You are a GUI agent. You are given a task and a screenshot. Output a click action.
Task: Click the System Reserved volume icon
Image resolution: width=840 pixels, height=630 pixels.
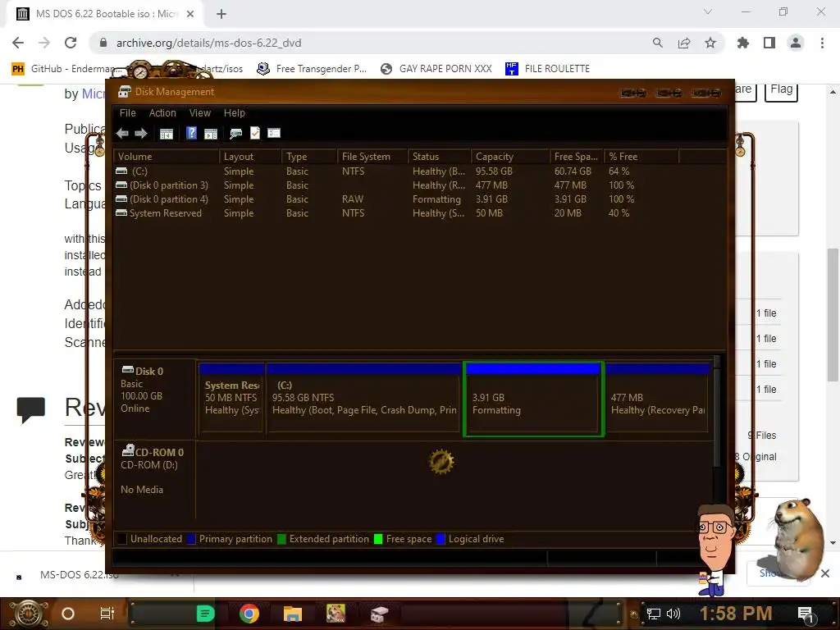pyautogui.click(x=121, y=212)
